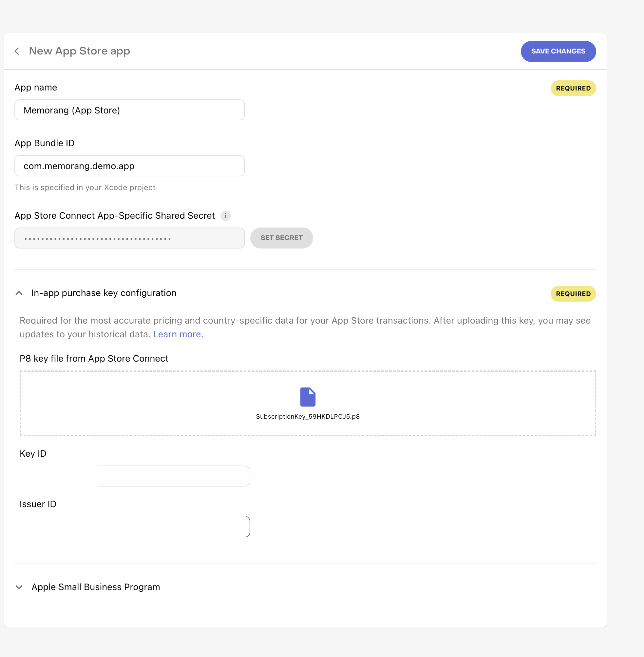Click the REQUIRED badge for in-app purchase key

[x=573, y=294]
